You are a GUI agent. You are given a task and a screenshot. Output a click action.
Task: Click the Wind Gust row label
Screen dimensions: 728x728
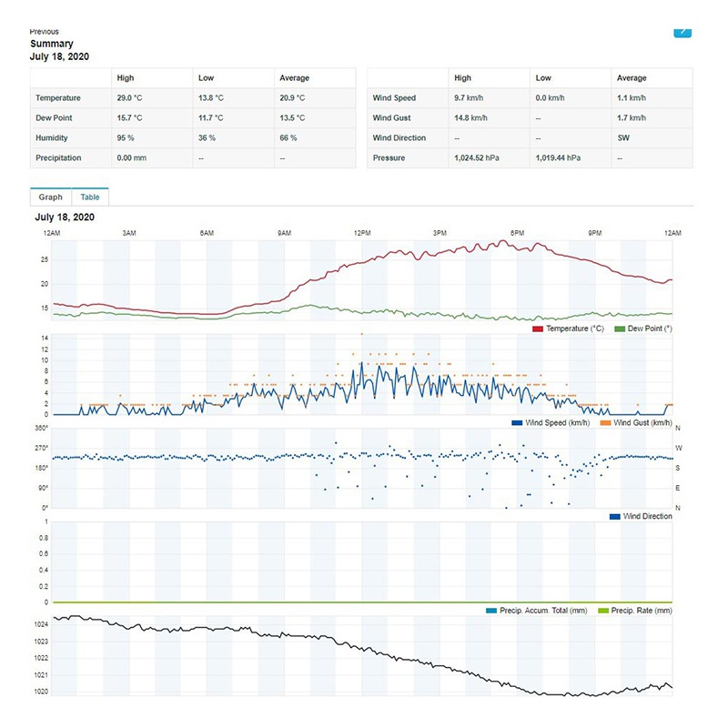click(x=393, y=118)
